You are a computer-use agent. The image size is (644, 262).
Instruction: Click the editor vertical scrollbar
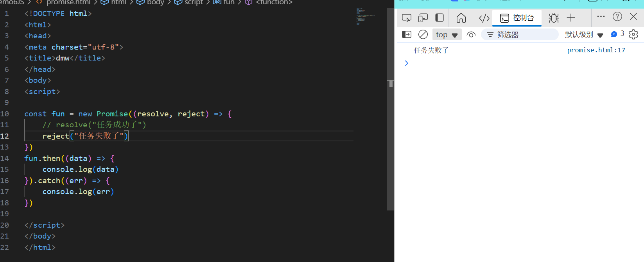click(390, 109)
